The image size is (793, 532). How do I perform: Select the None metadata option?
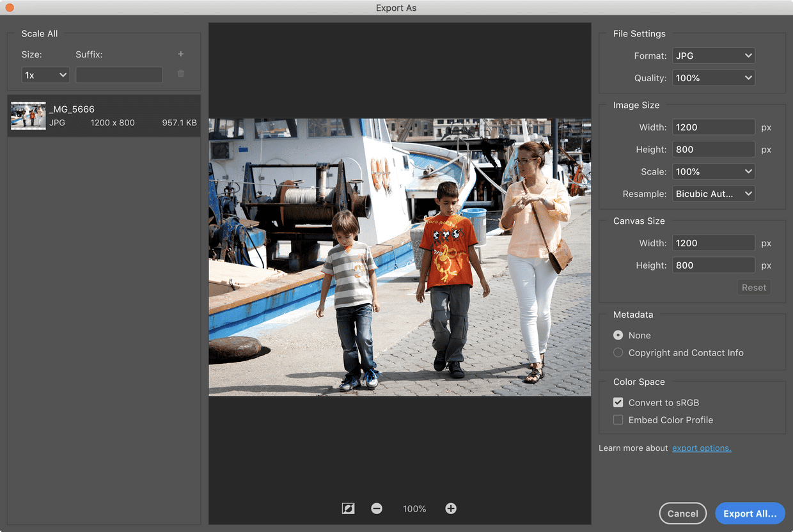pos(618,335)
